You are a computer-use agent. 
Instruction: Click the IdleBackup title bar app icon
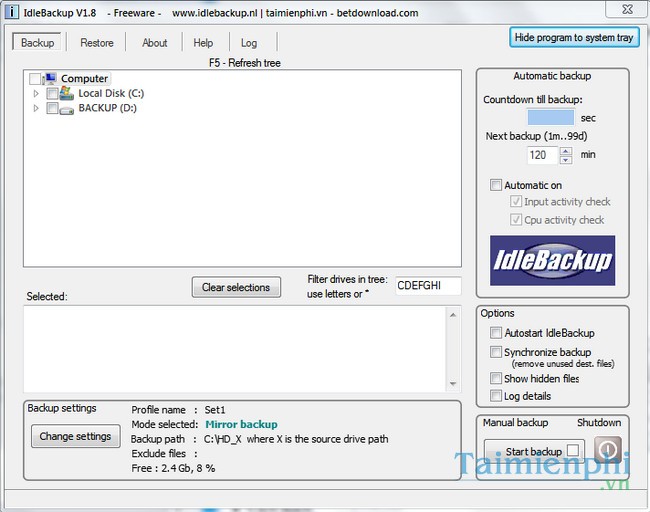tap(12, 12)
